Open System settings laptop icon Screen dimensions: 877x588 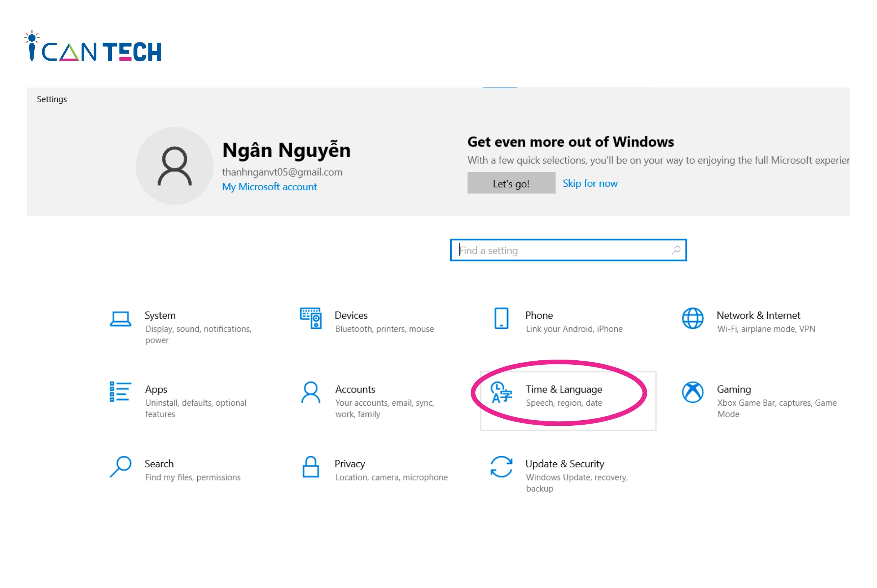(x=120, y=319)
